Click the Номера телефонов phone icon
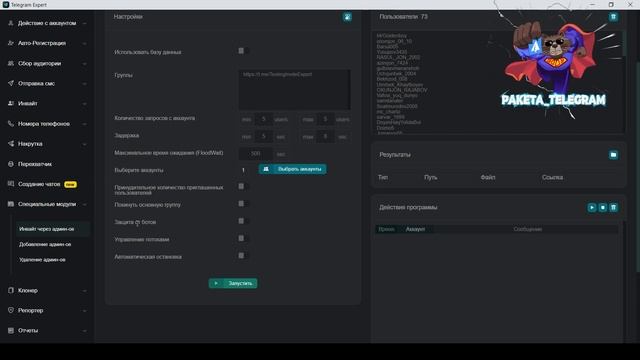This screenshot has width=640, height=360. point(11,124)
